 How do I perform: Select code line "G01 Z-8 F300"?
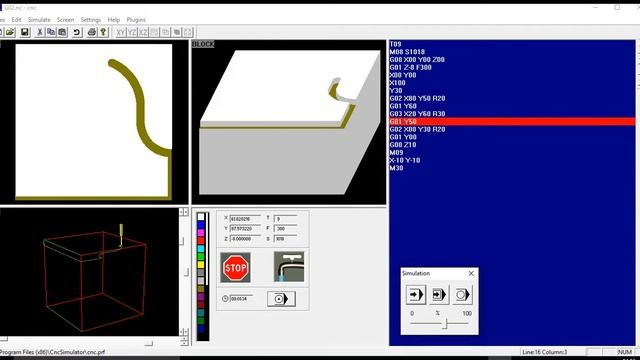click(x=410, y=67)
